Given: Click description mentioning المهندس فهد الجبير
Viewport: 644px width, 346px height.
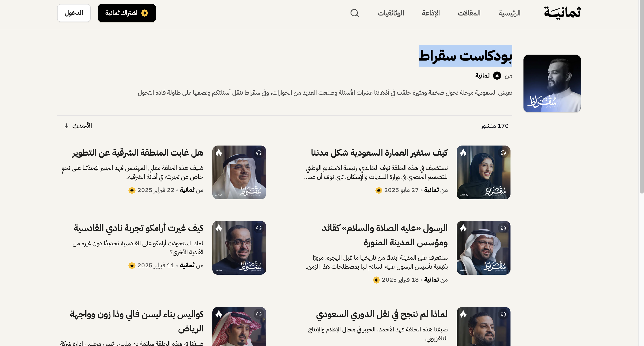Looking at the screenshot, I should (x=132, y=172).
